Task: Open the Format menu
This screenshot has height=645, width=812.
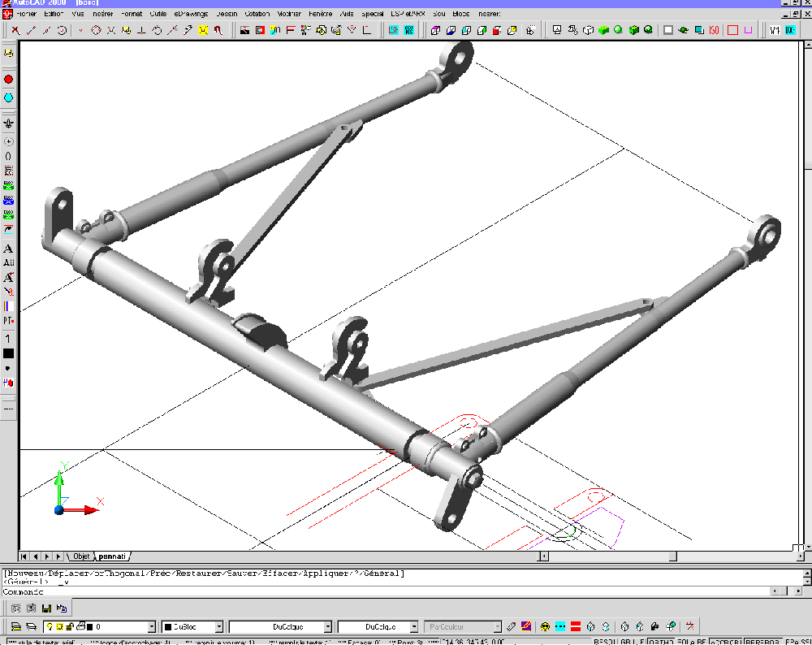Action: (x=132, y=14)
